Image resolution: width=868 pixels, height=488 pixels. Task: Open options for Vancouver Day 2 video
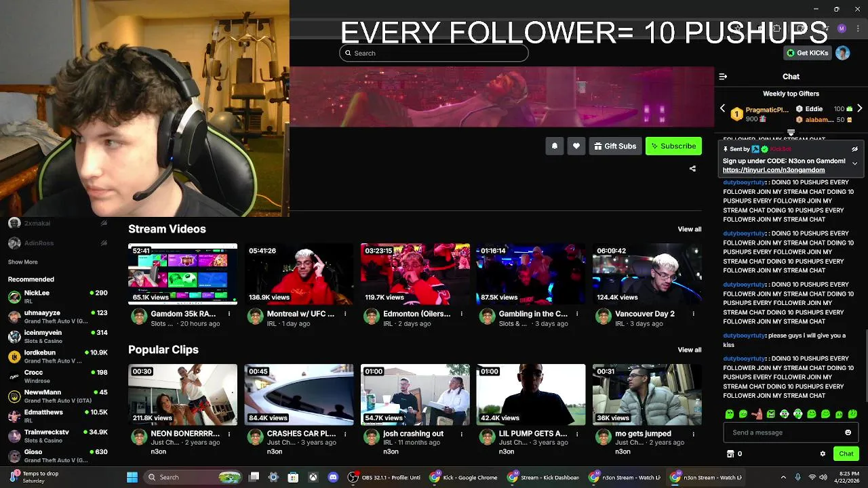click(x=693, y=314)
